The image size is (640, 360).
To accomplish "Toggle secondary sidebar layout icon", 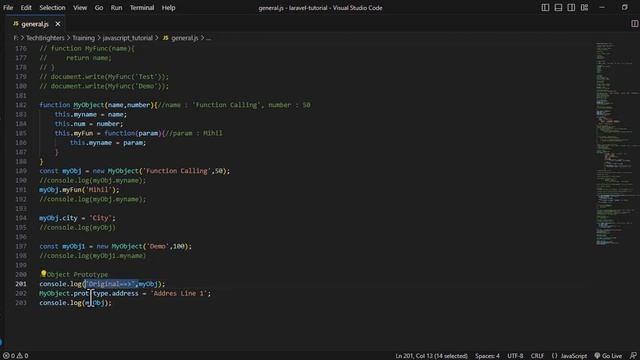I will click(571, 7).
